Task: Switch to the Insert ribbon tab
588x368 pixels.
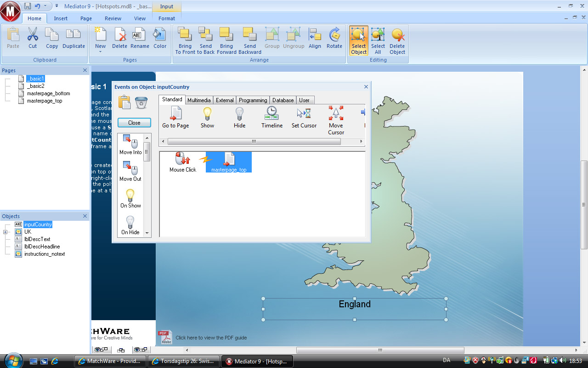Action: click(61, 18)
